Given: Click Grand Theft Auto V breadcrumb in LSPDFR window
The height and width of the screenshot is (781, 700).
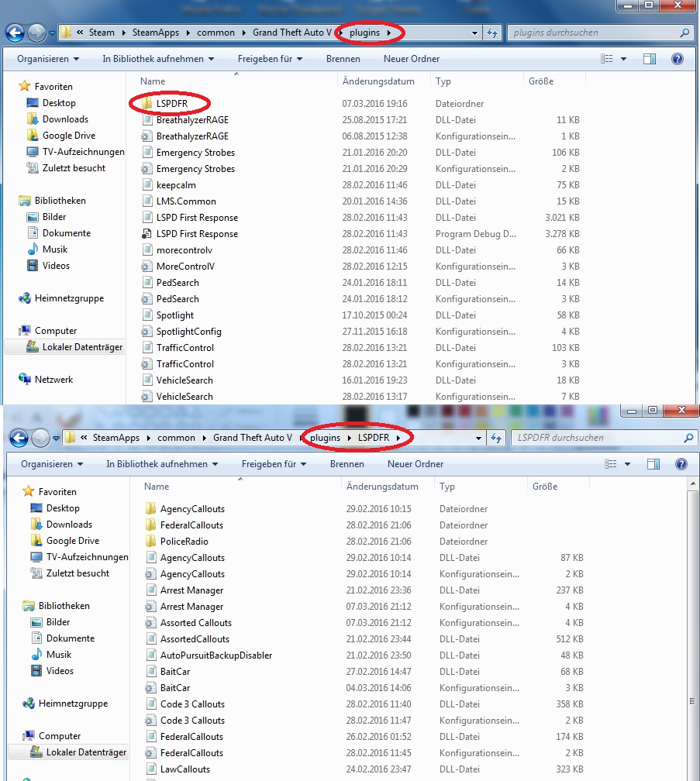Looking at the screenshot, I should (x=253, y=438).
